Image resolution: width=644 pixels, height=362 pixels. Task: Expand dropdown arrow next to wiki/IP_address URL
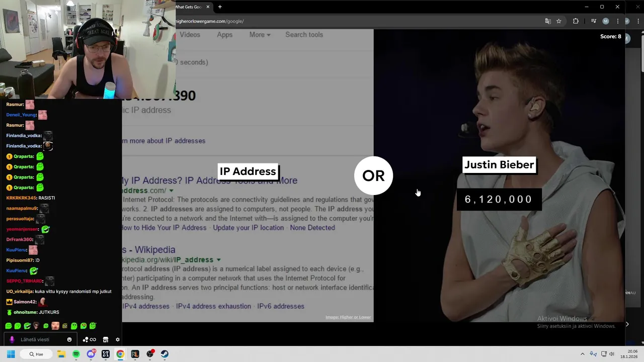point(218,260)
